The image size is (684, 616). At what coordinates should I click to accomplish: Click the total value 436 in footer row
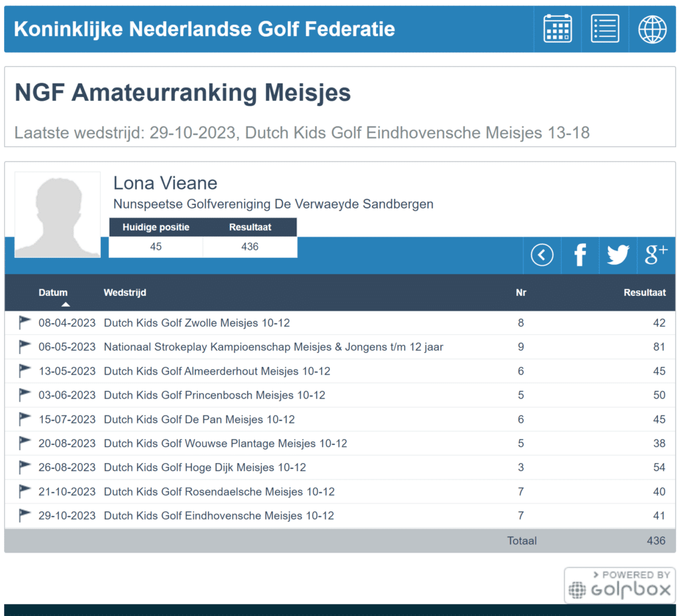[x=656, y=541]
